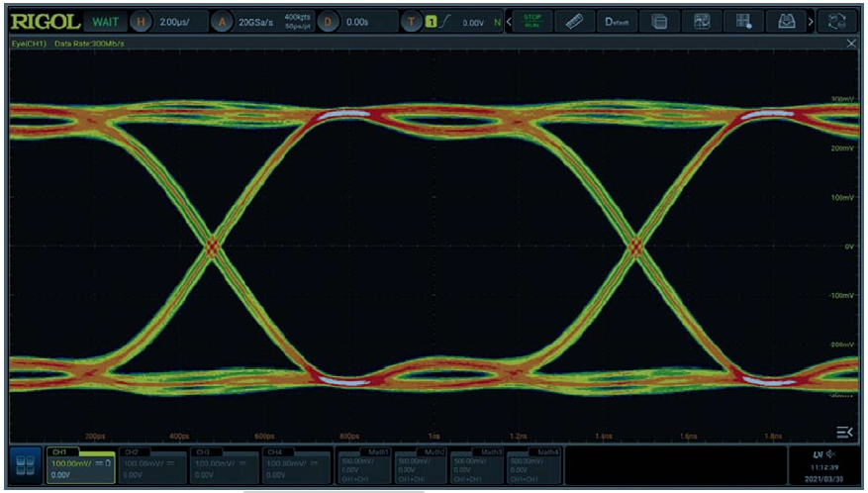
Task: Close the Eye diagram window
Action: 851,44
